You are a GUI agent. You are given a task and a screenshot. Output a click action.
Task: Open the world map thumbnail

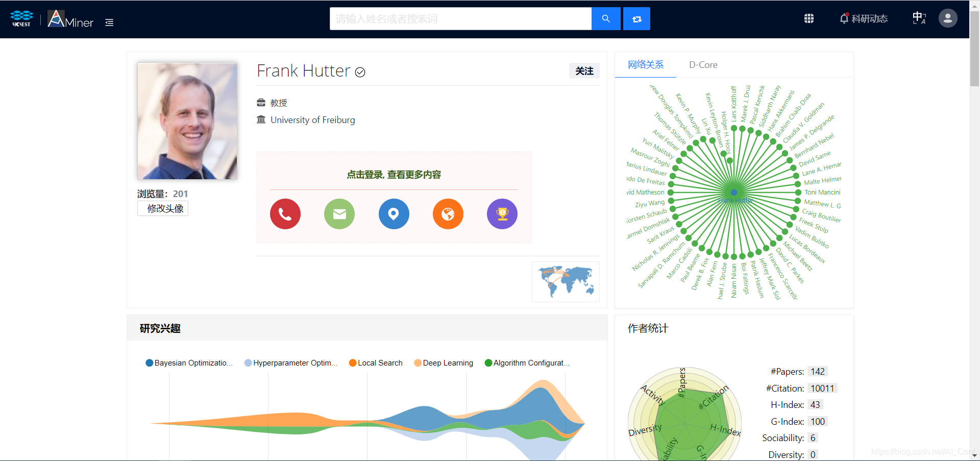[x=566, y=282]
